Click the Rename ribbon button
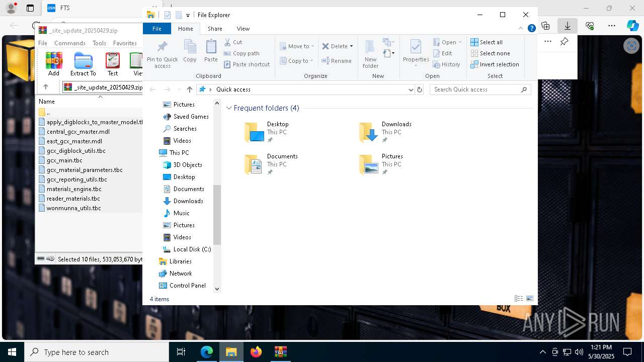The width and height of the screenshot is (644, 362). tap(337, 61)
